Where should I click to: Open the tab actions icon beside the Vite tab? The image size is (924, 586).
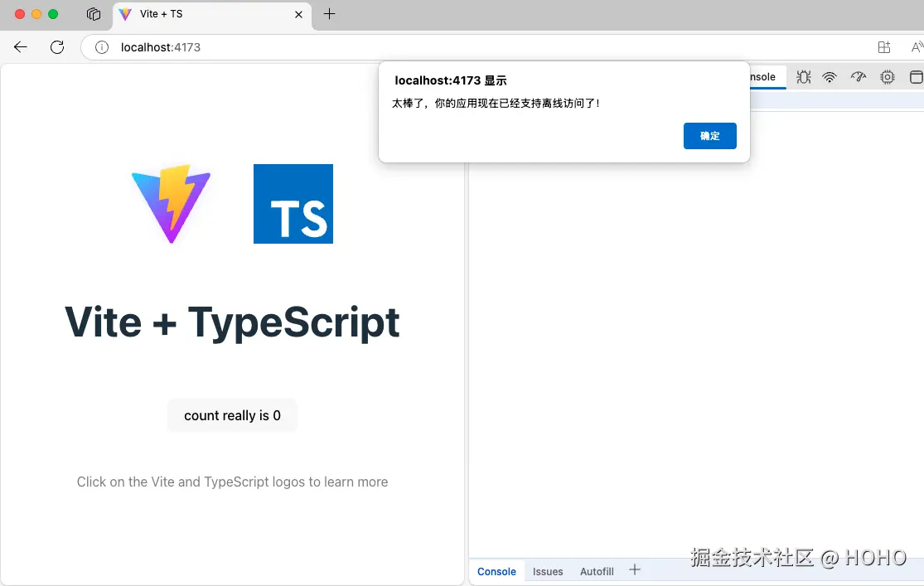(94, 14)
